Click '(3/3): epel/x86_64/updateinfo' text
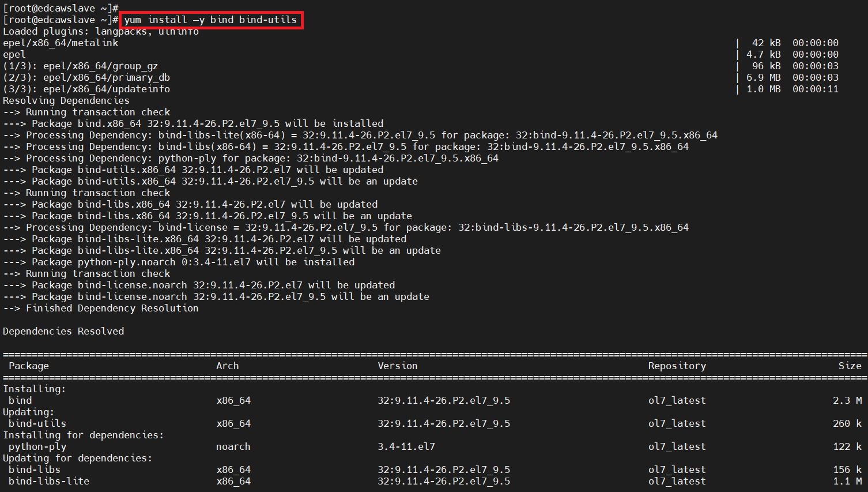This screenshot has width=868, height=492. point(86,89)
